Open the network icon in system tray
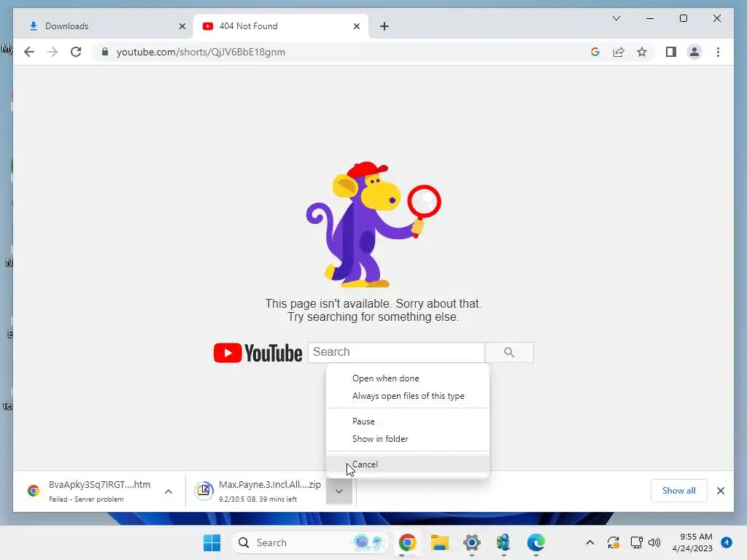The image size is (747, 560). (636, 542)
